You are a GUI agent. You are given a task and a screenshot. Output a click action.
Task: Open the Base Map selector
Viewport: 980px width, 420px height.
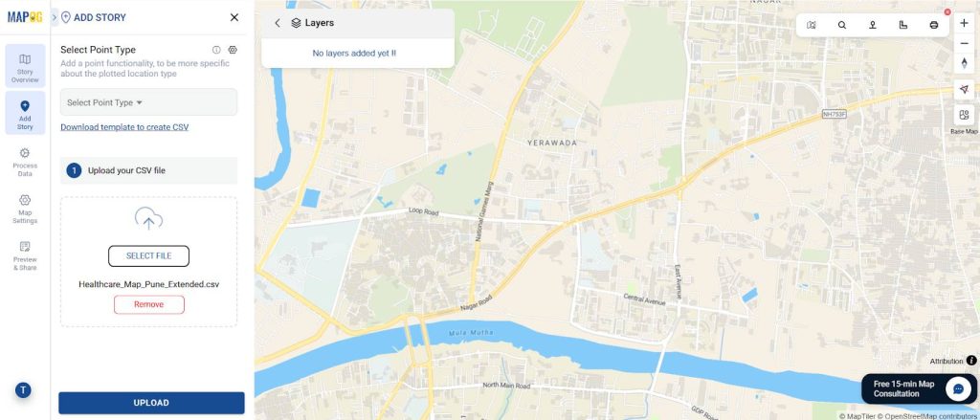click(x=964, y=119)
